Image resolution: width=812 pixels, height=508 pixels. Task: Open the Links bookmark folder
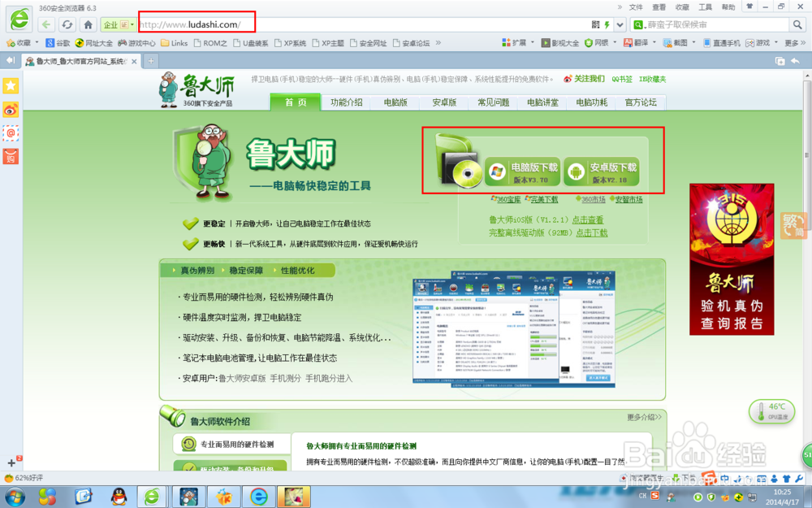click(x=175, y=43)
